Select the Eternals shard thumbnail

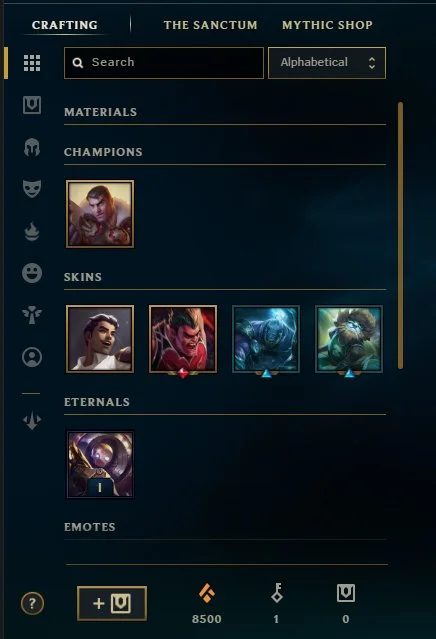[100, 464]
